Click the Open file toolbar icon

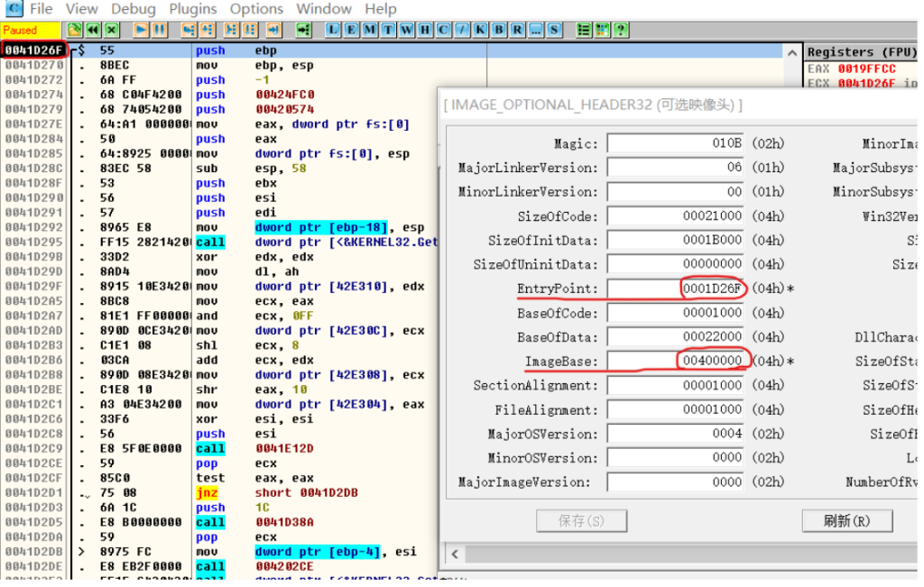[x=75, y=30]
